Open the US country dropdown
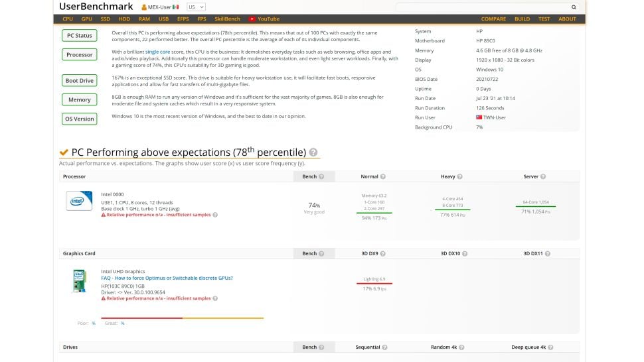 tap(196, 7)
